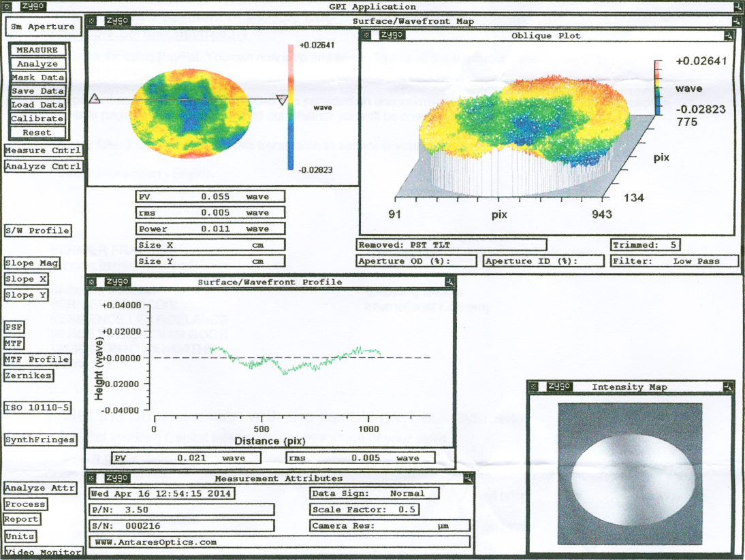Click Intensity Map window menu icon
745x560 pixels.
[x=535, y=387]
